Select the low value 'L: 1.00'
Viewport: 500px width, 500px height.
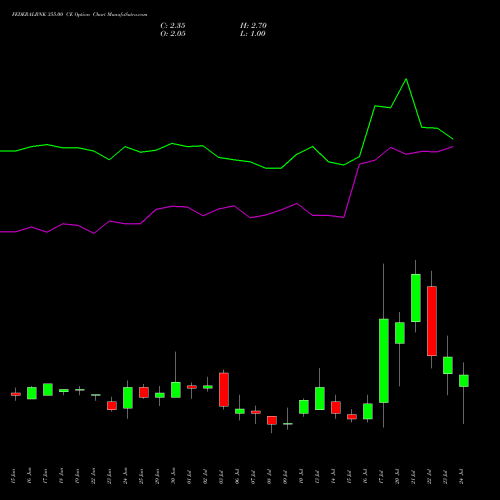(252, 34)
